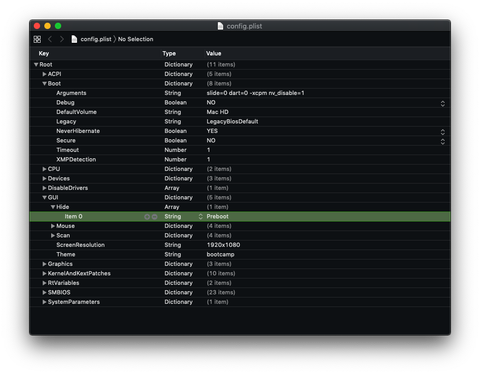Image resolution: width=480 pixels, height=374 pixels.
Task: Click No Selection in the path bar
Action: coord(136,39)
